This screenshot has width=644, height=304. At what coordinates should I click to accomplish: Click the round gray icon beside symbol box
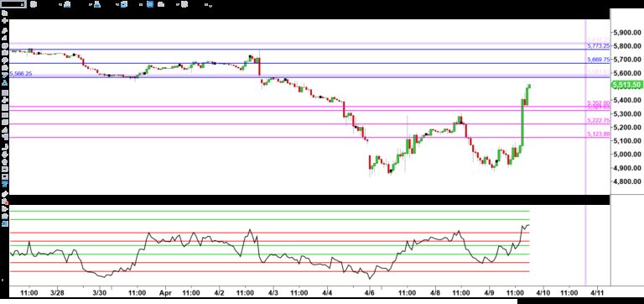(34, 4)
